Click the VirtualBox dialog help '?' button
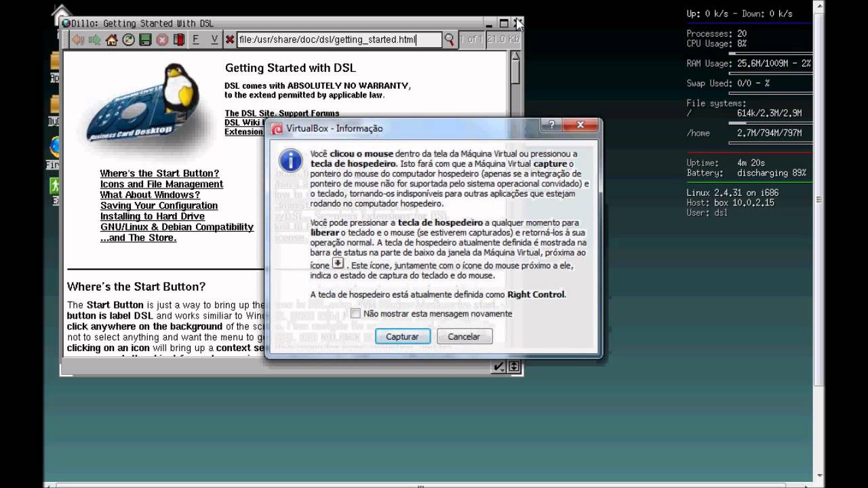This screenshot has height=488, width=868. click(x=551, y=125)
